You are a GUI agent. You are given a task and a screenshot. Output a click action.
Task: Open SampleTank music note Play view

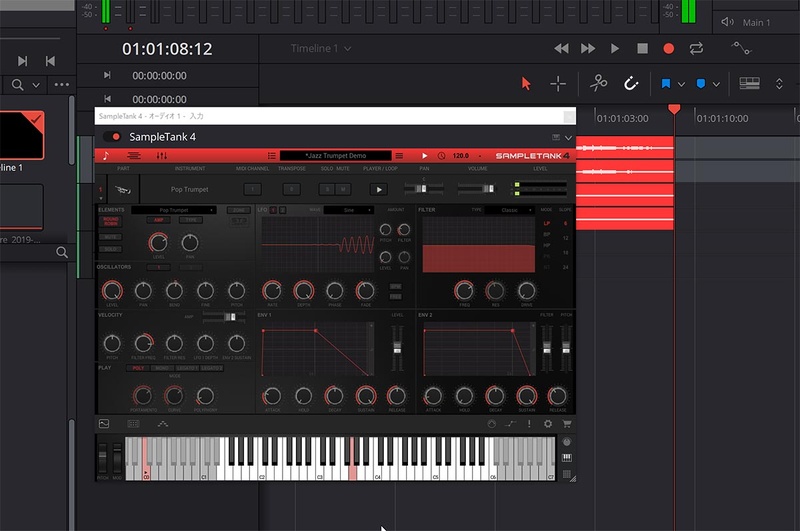106,156
